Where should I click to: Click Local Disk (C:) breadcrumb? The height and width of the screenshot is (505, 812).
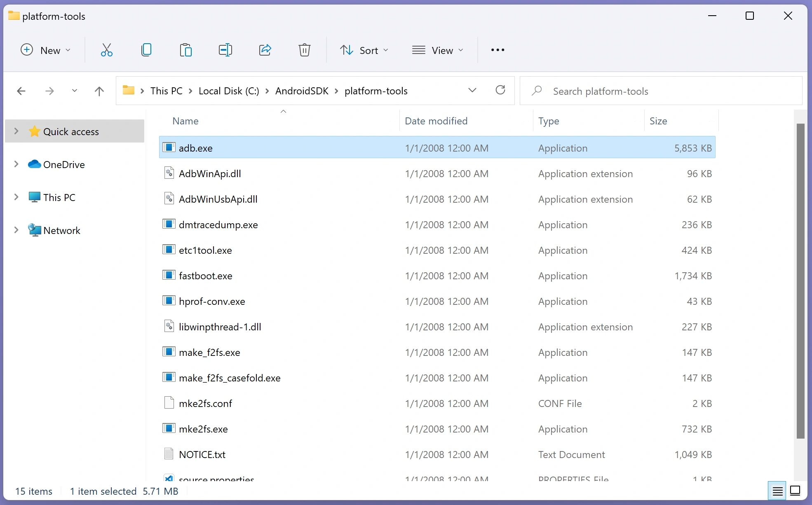pyautogui.click(x=229, y=91)
